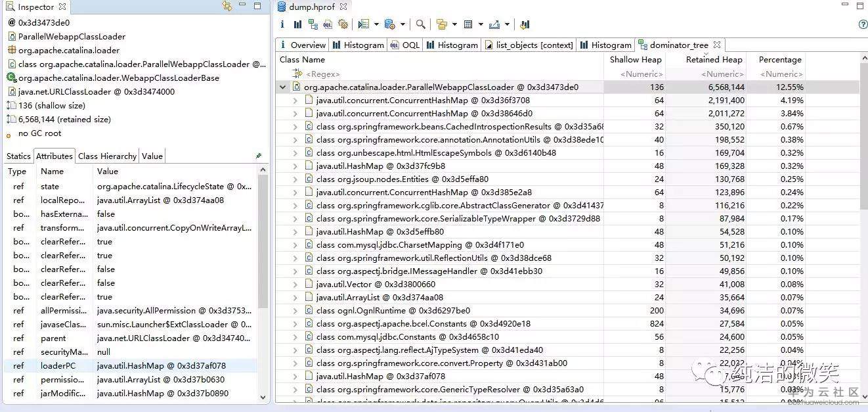The image size is (868, 412).
Task: Open the help question mark icon
Action: pyautogui.click(x=863, y=24)
